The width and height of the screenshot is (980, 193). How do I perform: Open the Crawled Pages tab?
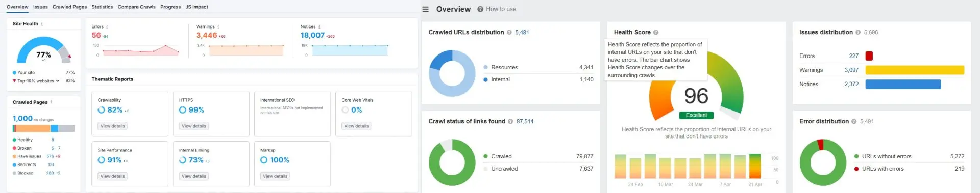coord(69,7)
